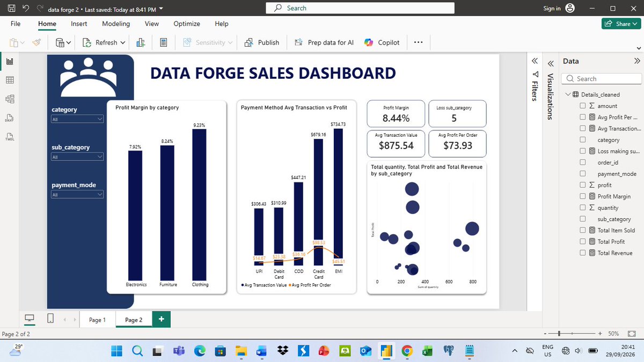
Task: Click the fit to page icon
Action: (x=631, y=334)
